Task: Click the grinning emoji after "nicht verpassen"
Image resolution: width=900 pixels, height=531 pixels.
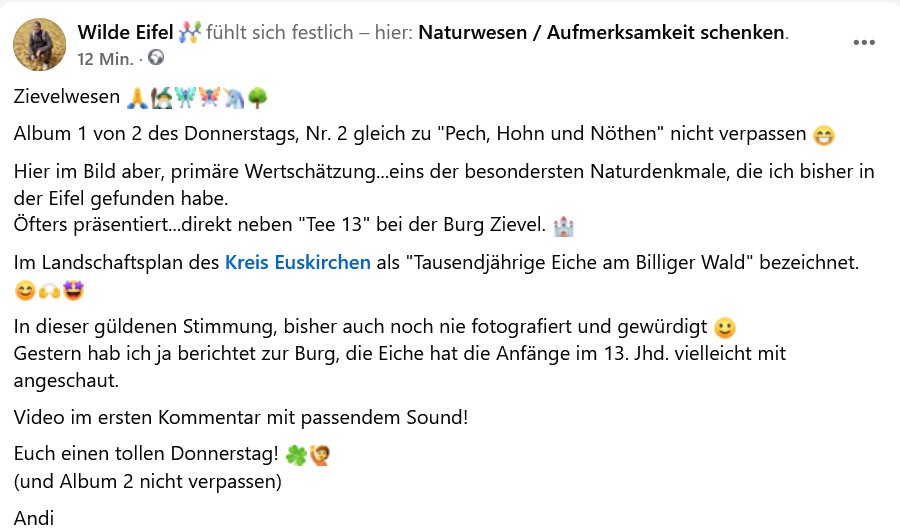Action: 825,135
